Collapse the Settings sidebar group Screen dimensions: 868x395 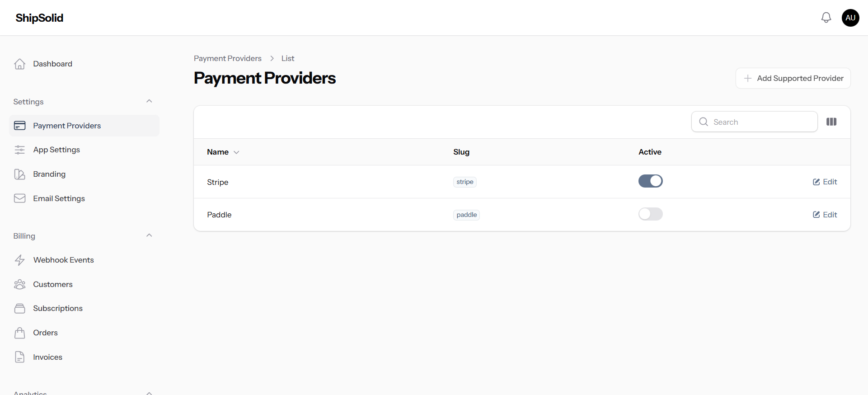[149, 101]
